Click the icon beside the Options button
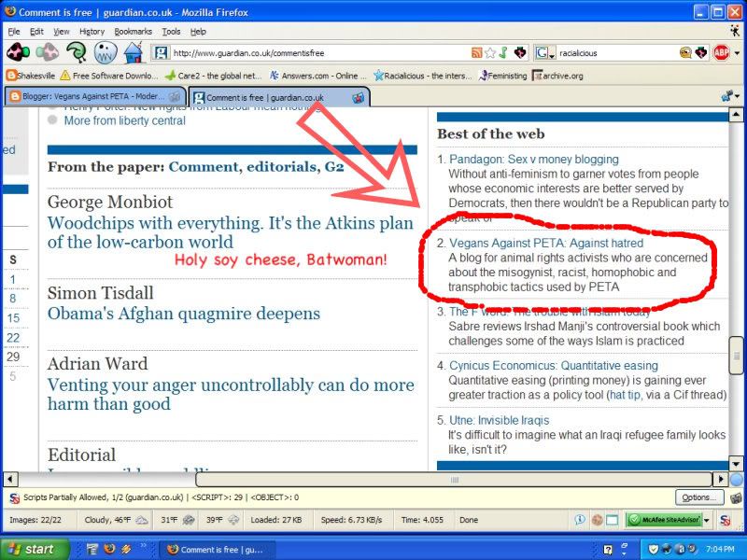This screenshot has height=560, width=747. pos(736,498)
